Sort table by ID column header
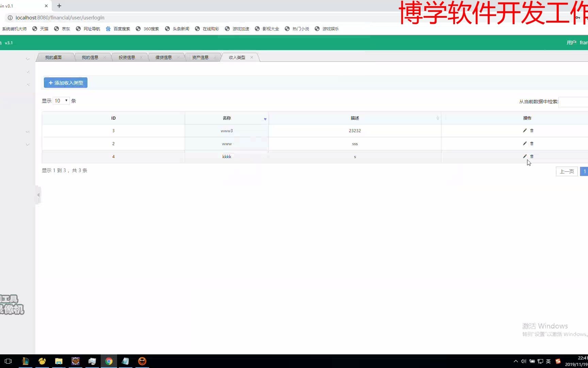This screenshot has height=368, width=588. 113,118
